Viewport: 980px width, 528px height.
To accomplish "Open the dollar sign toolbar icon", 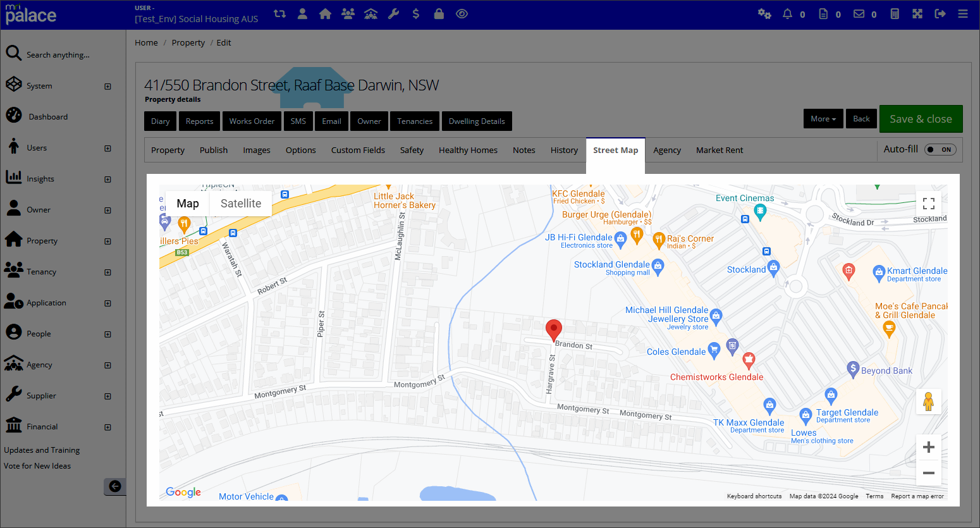I will tap(415, 13).
